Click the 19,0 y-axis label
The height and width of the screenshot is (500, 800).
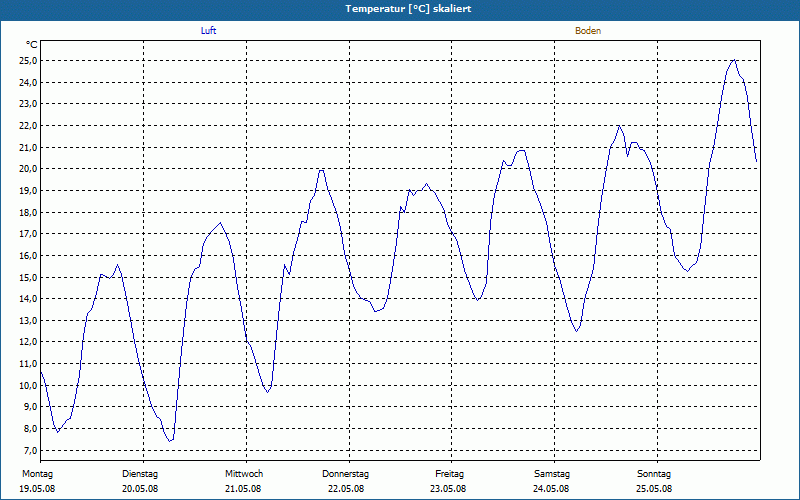pos(28,191)
